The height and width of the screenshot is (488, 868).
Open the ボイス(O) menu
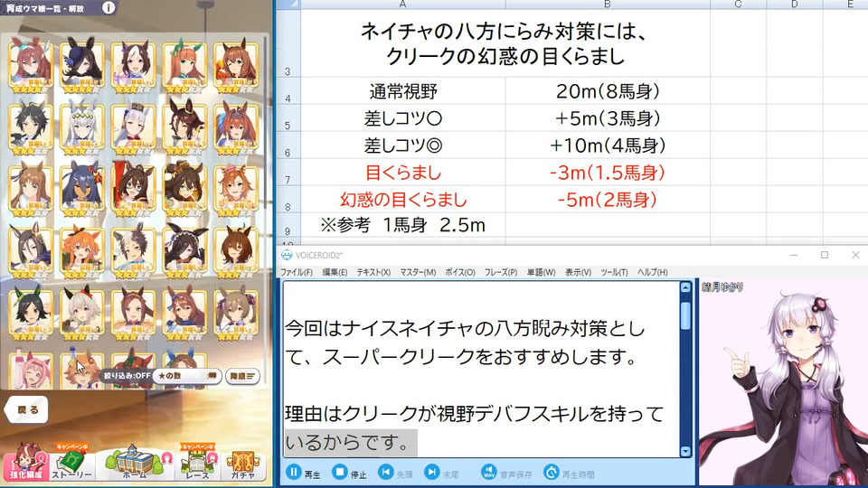[x=460, y=272]
